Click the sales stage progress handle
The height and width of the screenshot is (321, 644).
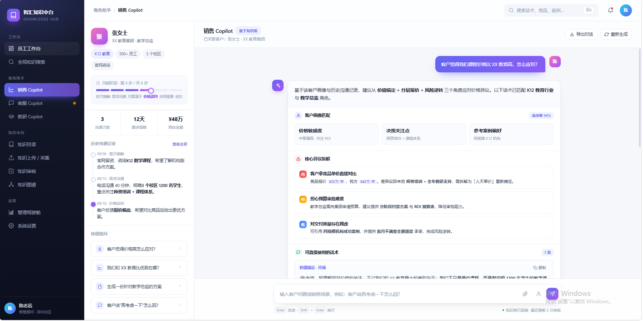151,90
